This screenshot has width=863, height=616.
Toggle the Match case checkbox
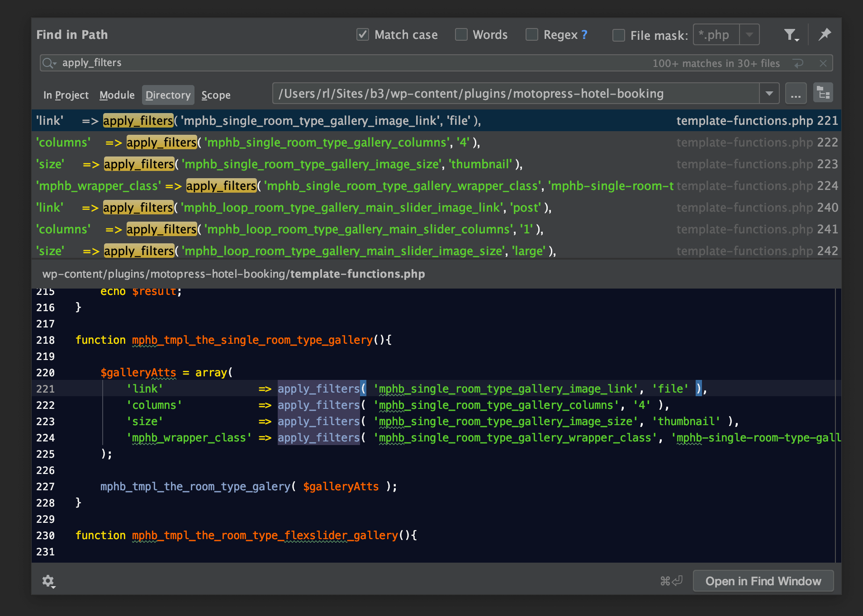coord(363,34)
